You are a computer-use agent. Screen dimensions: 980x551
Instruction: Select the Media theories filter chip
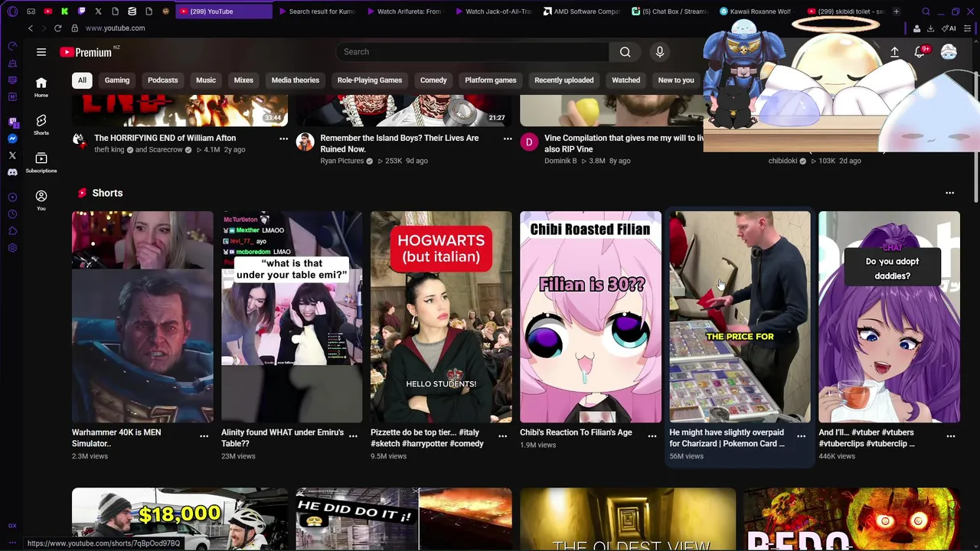[x=295, y=80]
